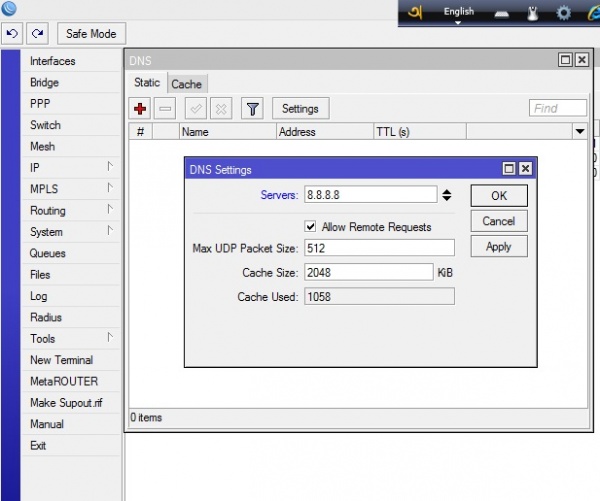The width and height of the screenshot is (600, 501).
Task: Click the disable cross toolbar icon
Action: pos(221,109)
